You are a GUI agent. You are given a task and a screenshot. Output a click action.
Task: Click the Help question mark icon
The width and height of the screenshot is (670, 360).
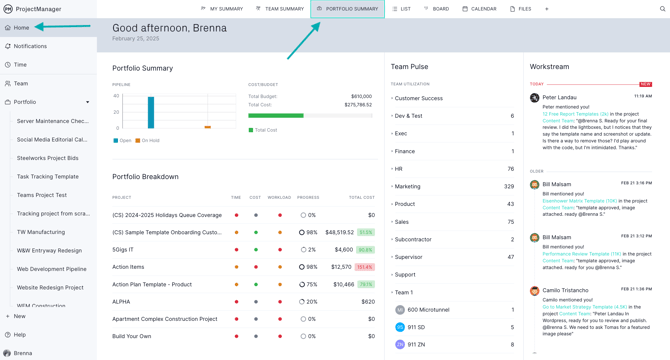(8, 335)
